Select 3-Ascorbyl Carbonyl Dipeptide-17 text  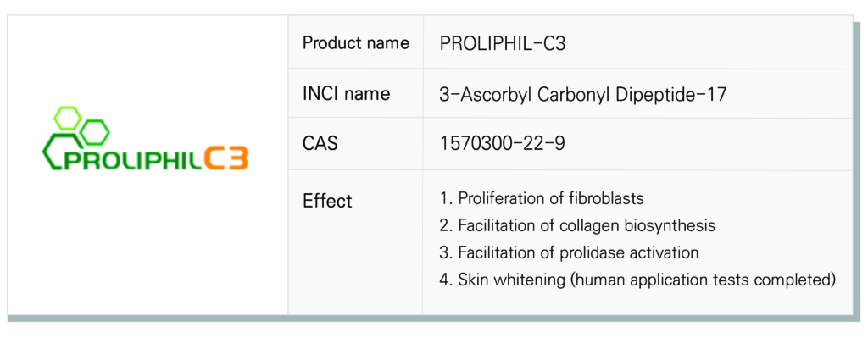click(582, 95)
